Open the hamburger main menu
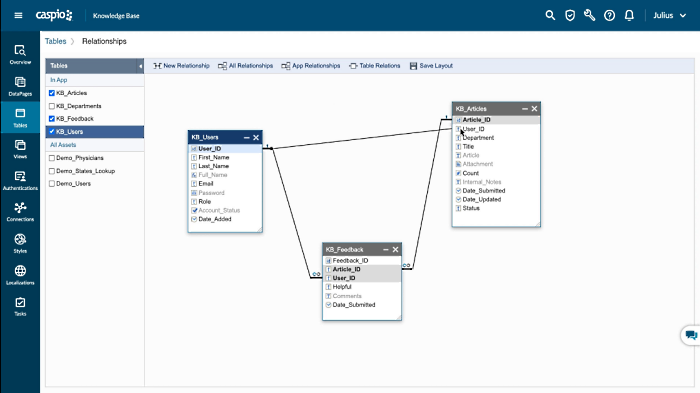This screenshot has height=393, width=700. tap(18, 16)
